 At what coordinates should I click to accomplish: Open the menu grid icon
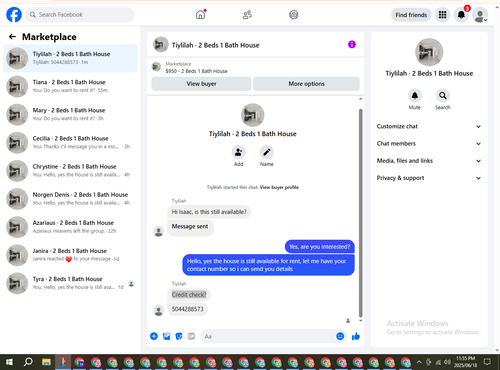442,15
